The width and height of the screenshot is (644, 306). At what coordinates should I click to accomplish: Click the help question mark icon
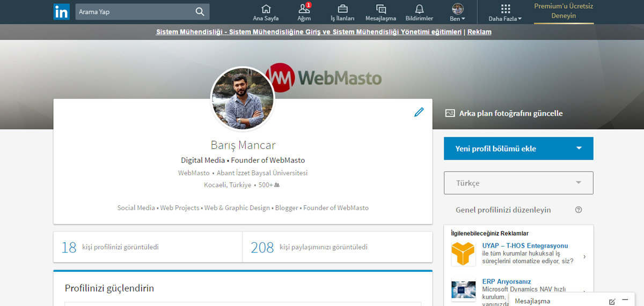579,210
